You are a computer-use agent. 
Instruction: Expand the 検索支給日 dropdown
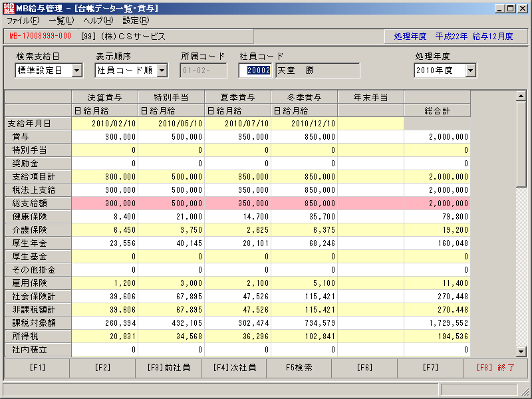(77, 70)
